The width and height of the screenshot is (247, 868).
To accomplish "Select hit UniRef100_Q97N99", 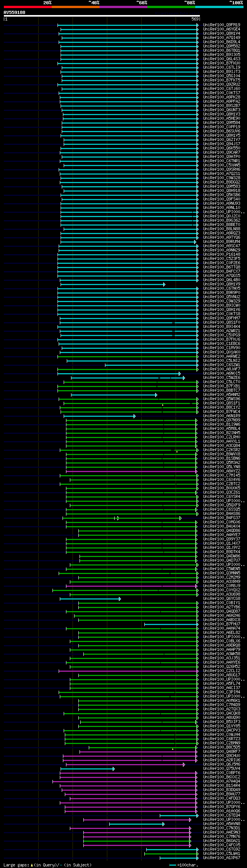I will point(222,420).
